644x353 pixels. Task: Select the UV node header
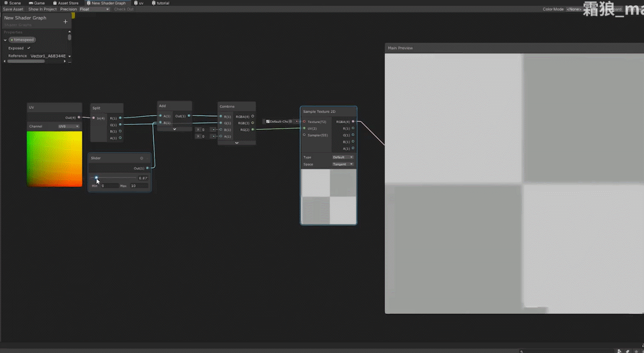[x=54, y=108]
